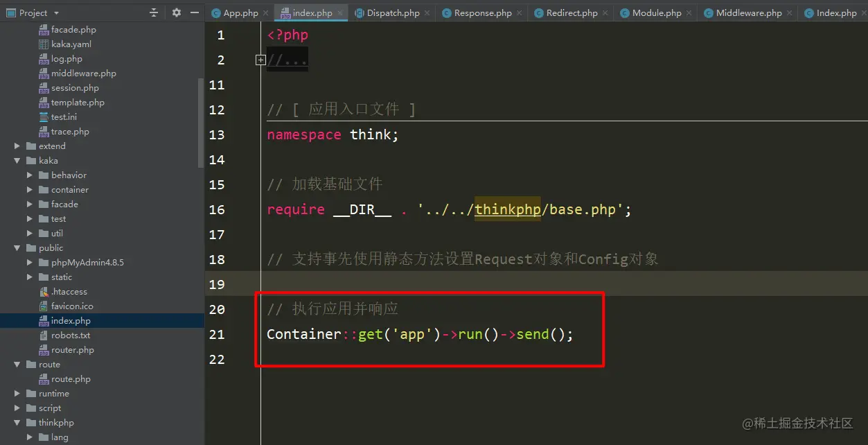Click the Container::get('app') code line

pyautogui.click(x=420, y=334)
